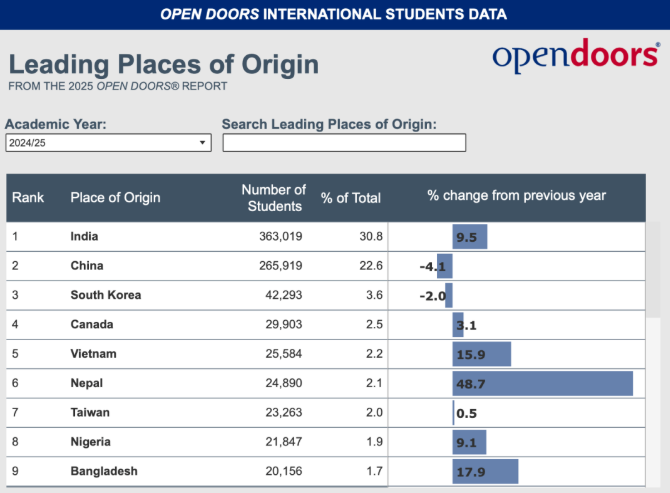Click Nigeria in the table
670x493 pixels.
[x=90, y=442]
